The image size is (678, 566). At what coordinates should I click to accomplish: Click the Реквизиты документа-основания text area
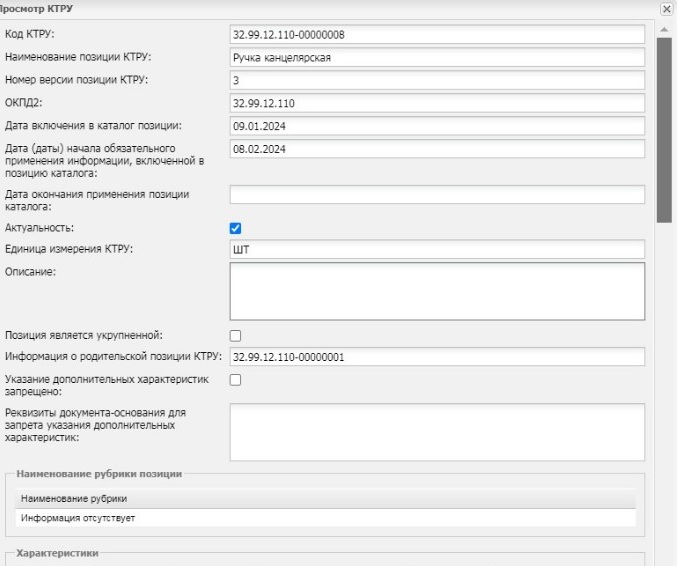click(437, 432)
